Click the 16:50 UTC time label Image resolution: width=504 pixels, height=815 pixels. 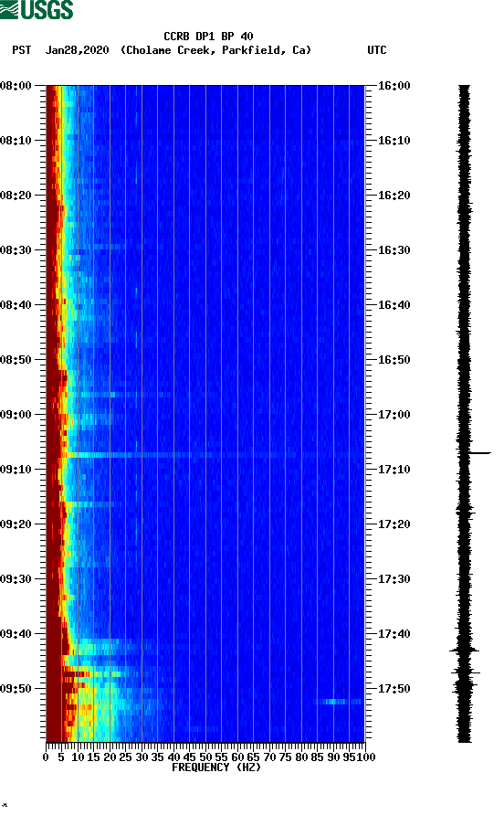(x=394, y=360)
